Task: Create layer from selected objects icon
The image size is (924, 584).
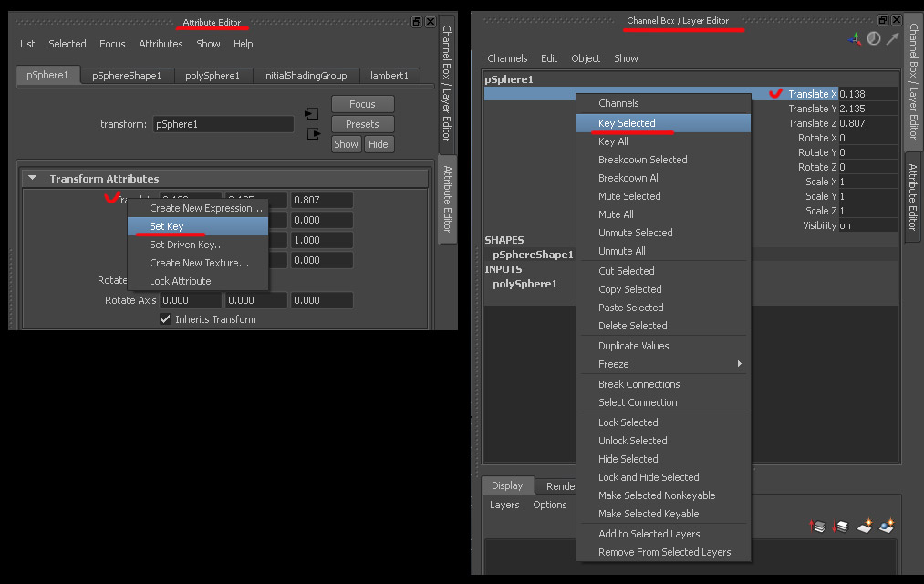Action: point(888,527)
